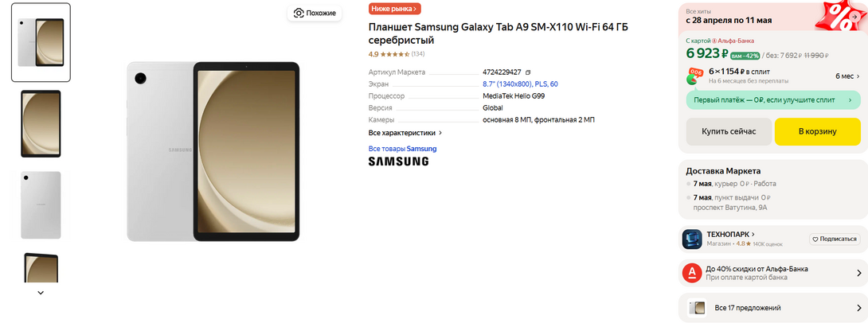Viewport: 868px width, 323px height.
Task: Click the Alfa-Bank red logo icon
Action: [x=692, y=273]
